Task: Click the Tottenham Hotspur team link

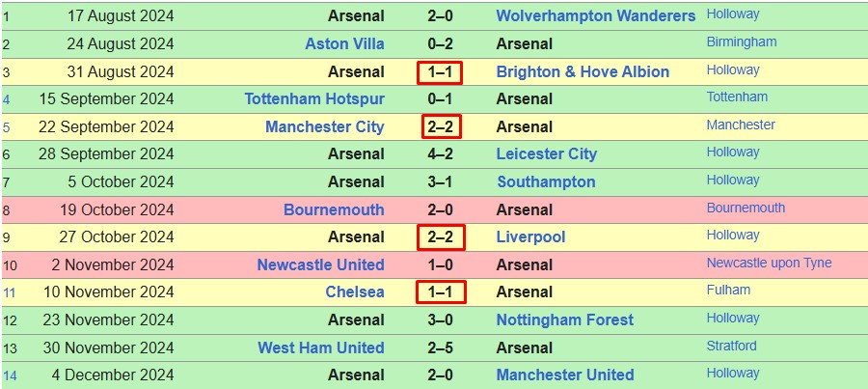Action: 314,99
